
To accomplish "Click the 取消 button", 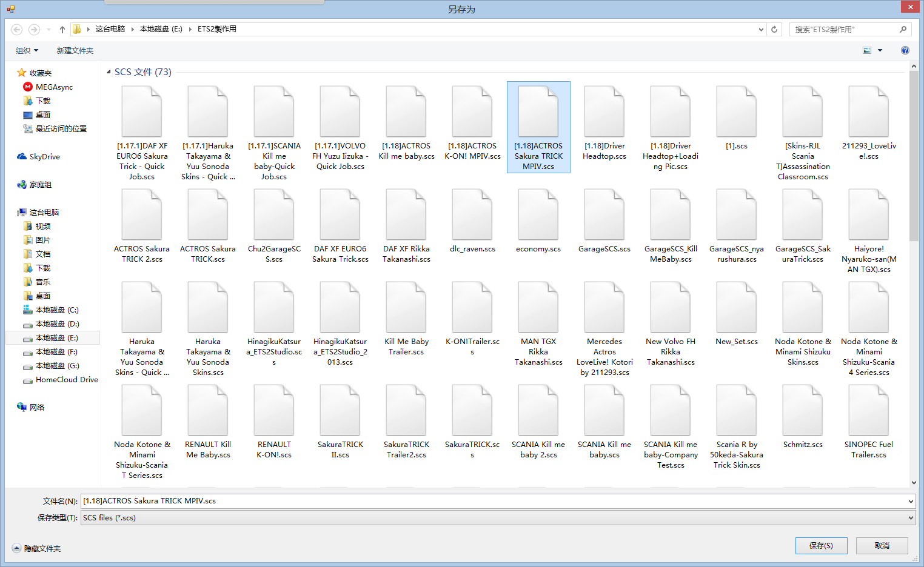I will tap(882, 546).
